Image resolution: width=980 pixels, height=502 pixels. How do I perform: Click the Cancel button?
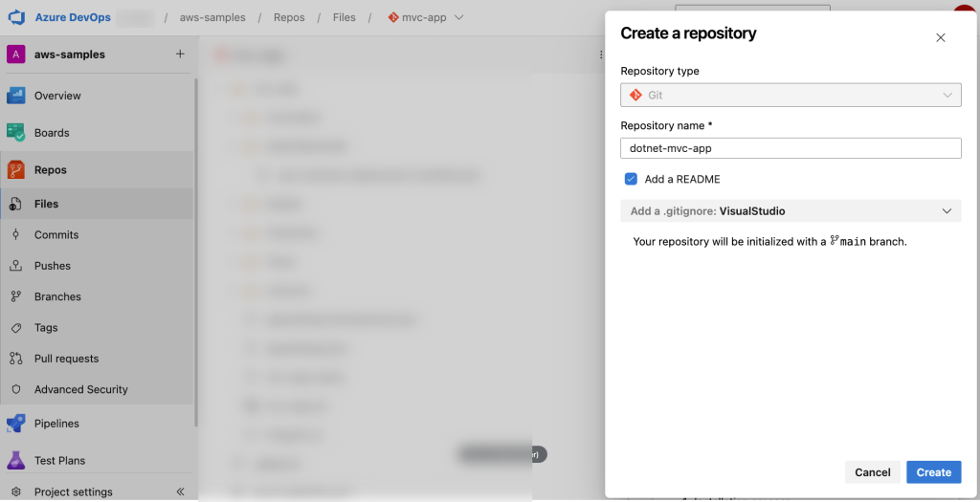873,472
